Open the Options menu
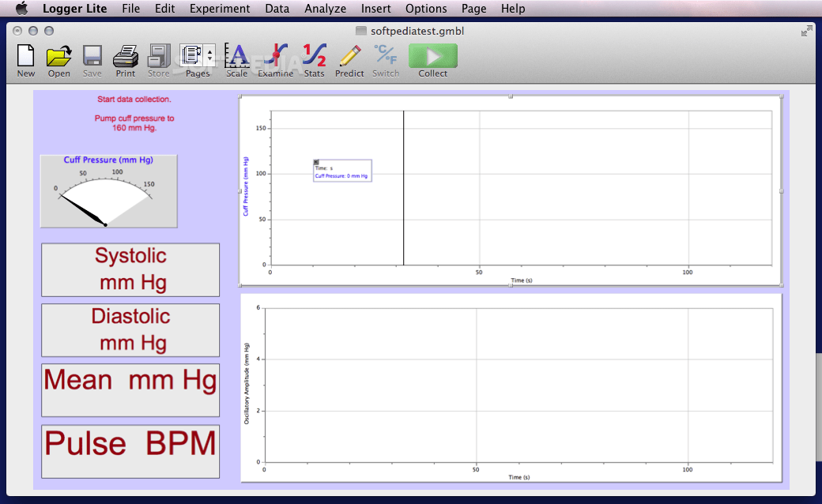822x504 pixels. 426,9
